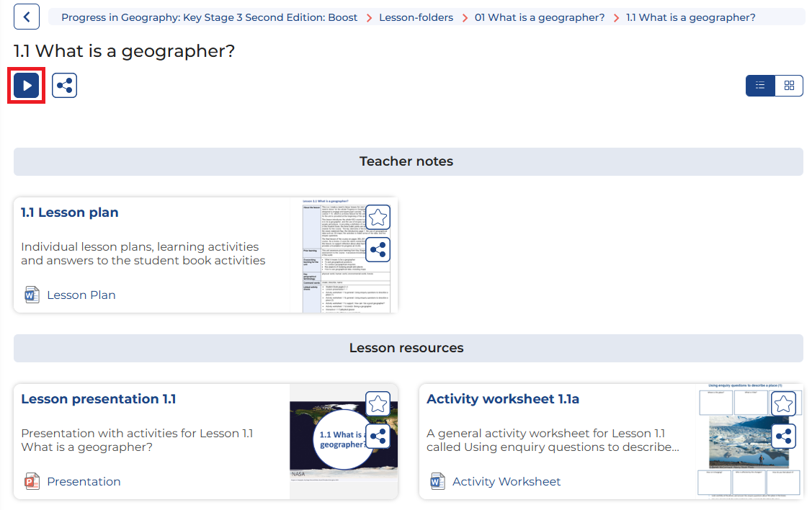Viewport: 812px width, 510px height.
Task: Switch to grid view layout
Action: (x=789, y=86)
